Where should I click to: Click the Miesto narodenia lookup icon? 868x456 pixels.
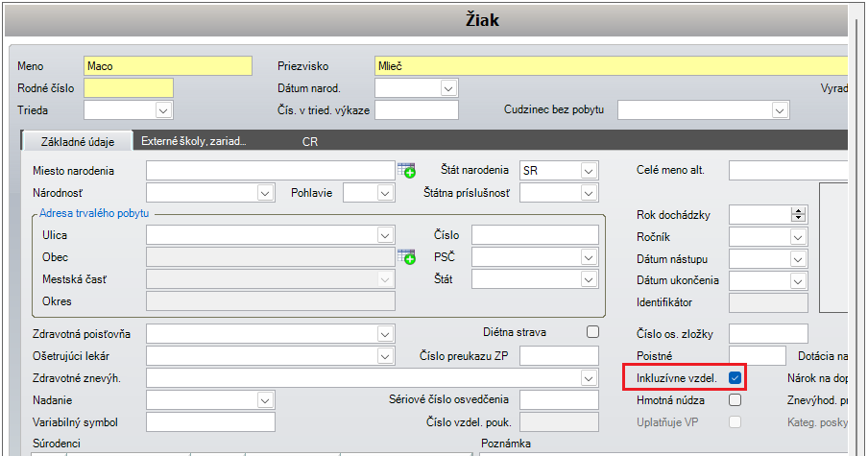click(x=407, y=170)
